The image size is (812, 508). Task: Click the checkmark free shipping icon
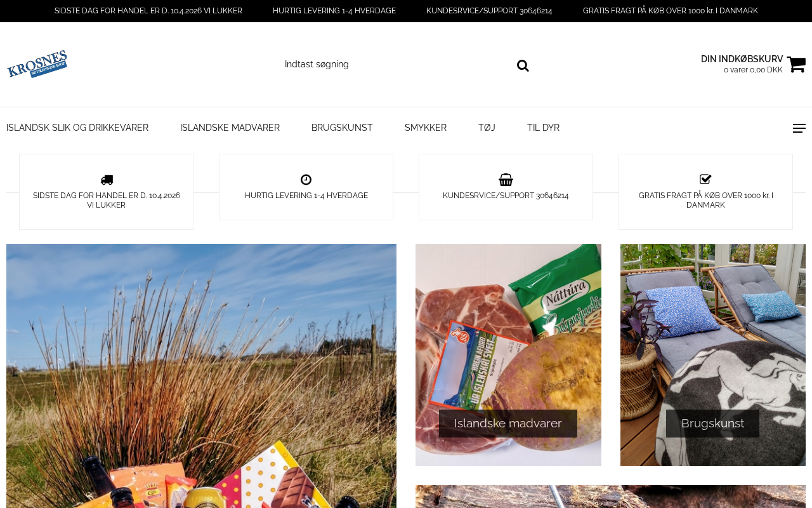(705, 179)
